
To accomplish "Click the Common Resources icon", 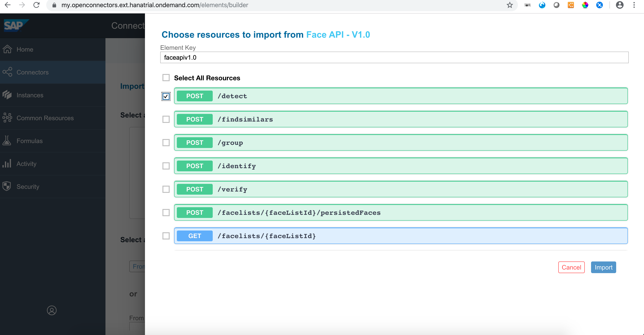I will pyautogui.click(x=7, y=118).
